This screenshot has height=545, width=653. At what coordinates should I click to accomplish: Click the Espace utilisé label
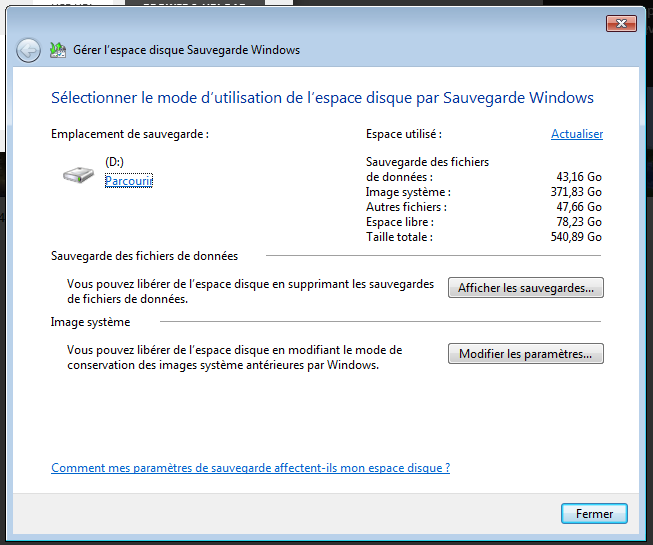coord(404,134)
